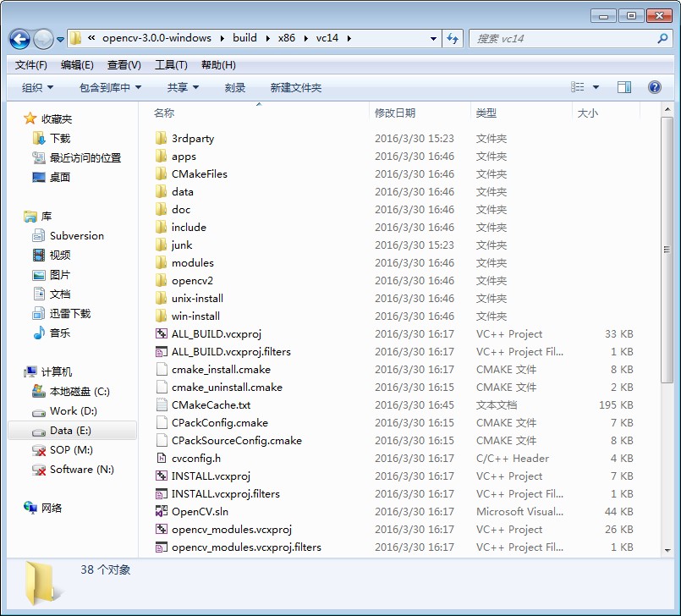
Task: Expand the arrow after x86 breadcrumb
Action: [x=306, y=39]
